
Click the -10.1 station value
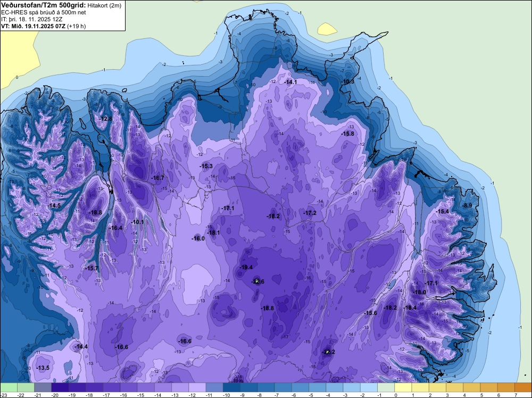[137, 222]
